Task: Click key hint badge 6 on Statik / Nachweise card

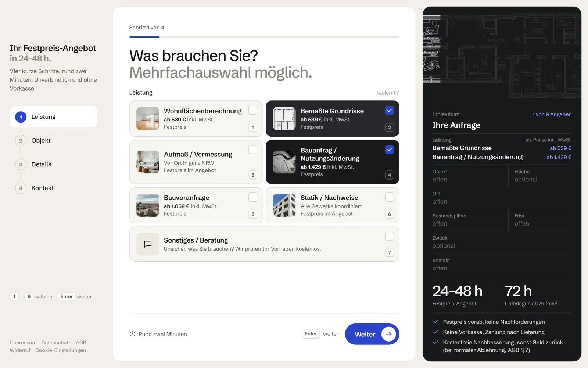Action: [x=390, y=214]
